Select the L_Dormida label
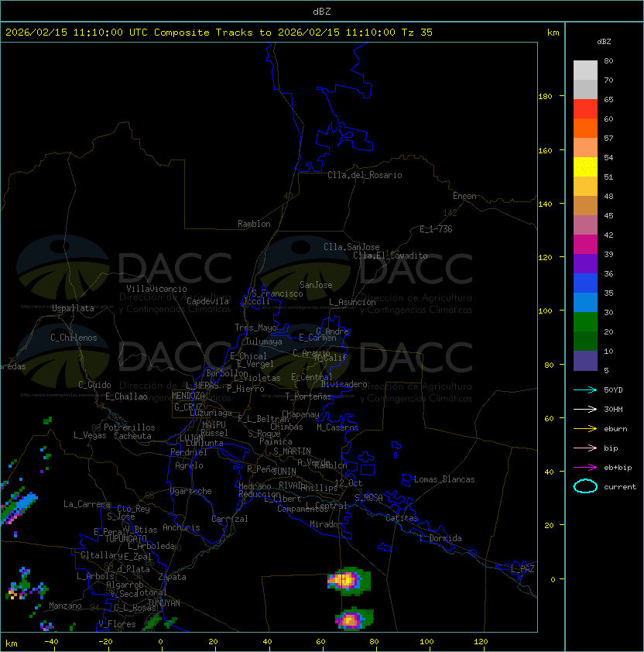The image size is (644, 652). pos(440,538)
